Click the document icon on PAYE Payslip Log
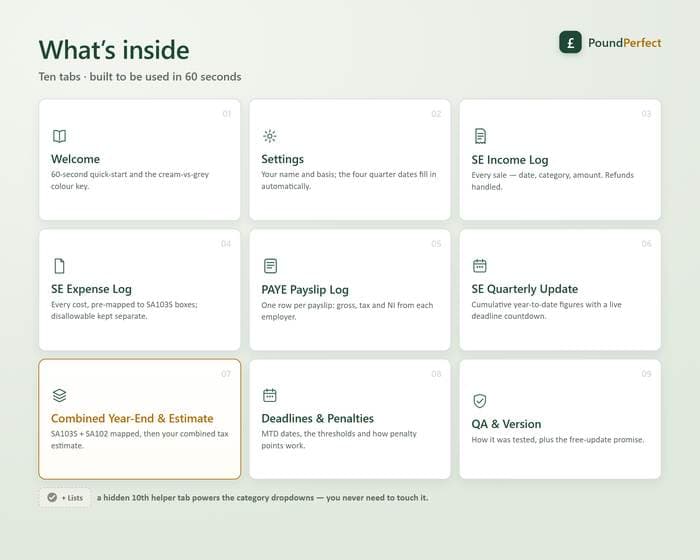The height and width of the screenshot is (560, 700). (270, 266)
